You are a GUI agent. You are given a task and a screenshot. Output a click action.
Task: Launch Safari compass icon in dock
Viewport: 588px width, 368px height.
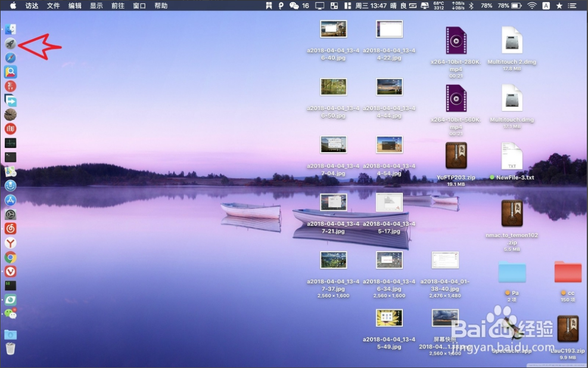click(10, 58)
